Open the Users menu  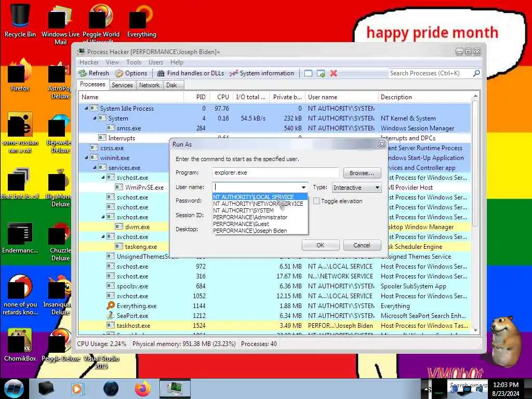[x=156, y=62]
